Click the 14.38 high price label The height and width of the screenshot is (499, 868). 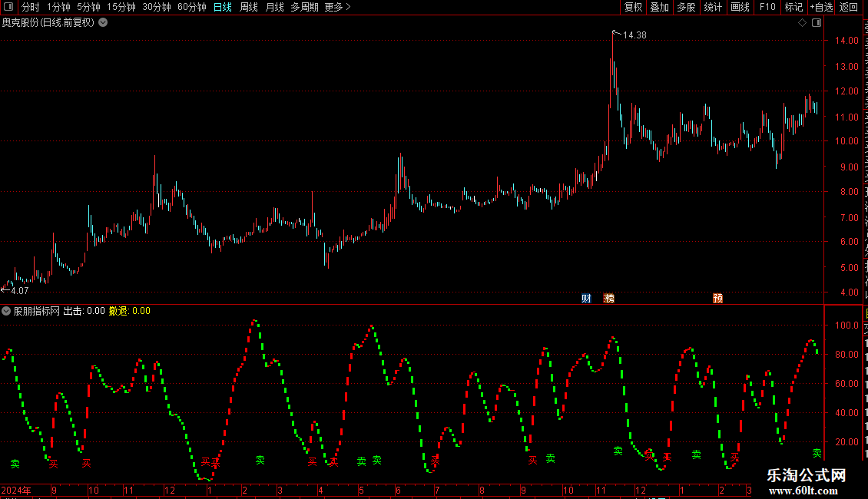point(634,35)
